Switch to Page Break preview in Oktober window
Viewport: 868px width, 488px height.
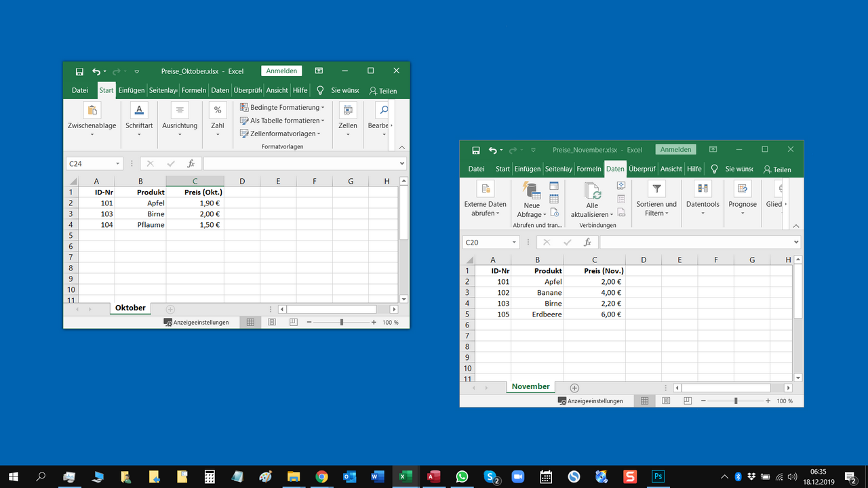click(293, 323)
